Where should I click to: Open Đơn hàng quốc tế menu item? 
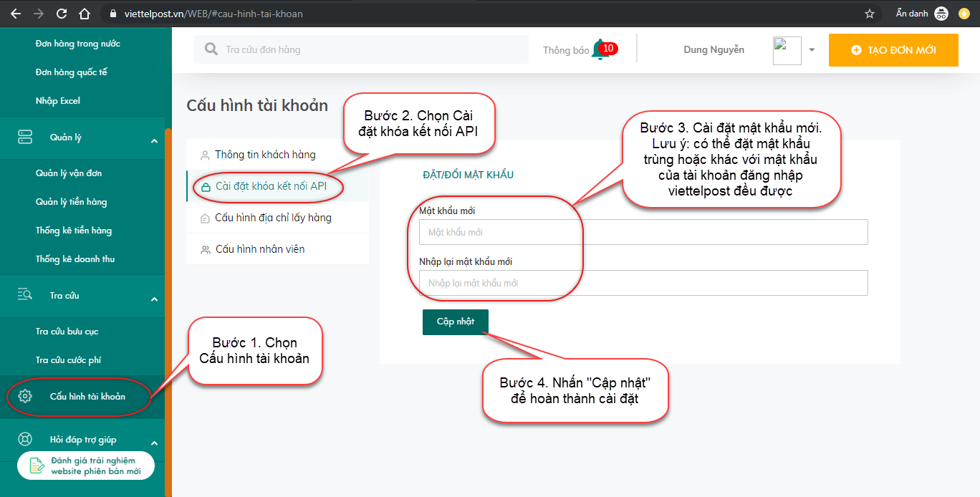[x=71, y=72]
